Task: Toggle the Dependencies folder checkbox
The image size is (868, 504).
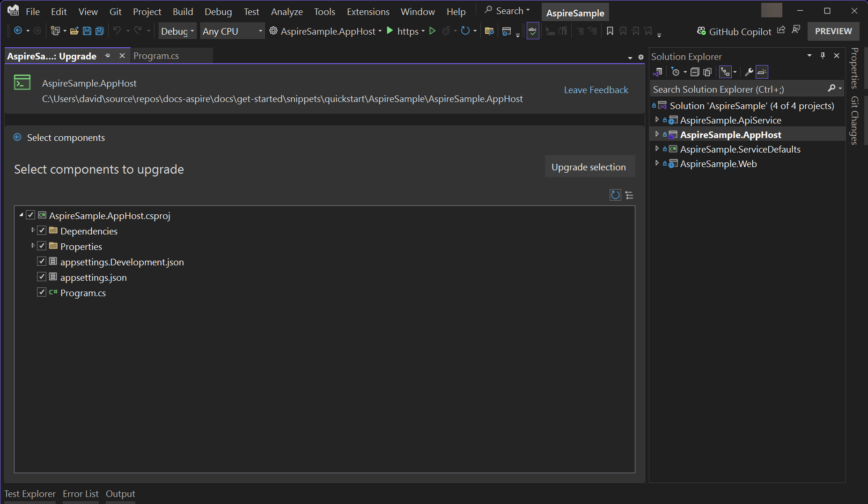Action: point(42,231)
